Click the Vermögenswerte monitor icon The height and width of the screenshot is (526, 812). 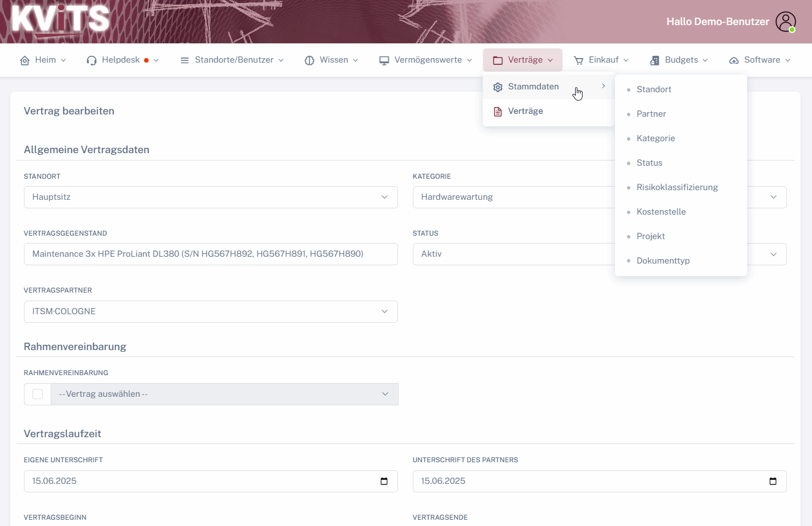coord(384,60)
